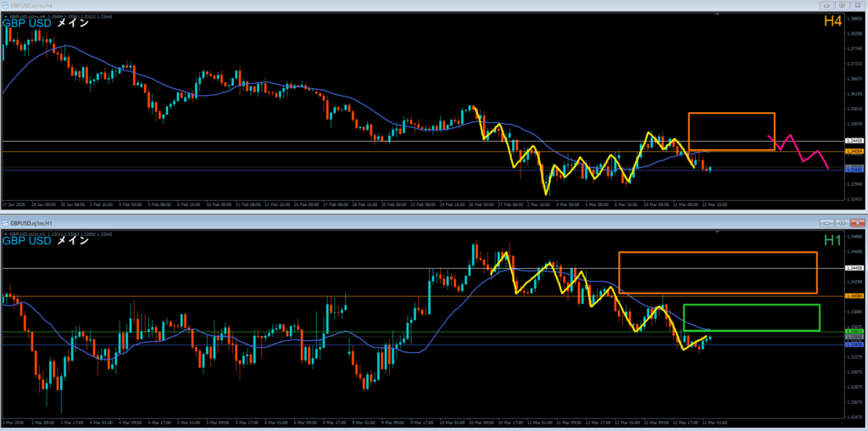Click the GBP USD label in the H1 chart
Image resolution: width=868 pixels, height=431 pixels.
(x=27, y=240)
